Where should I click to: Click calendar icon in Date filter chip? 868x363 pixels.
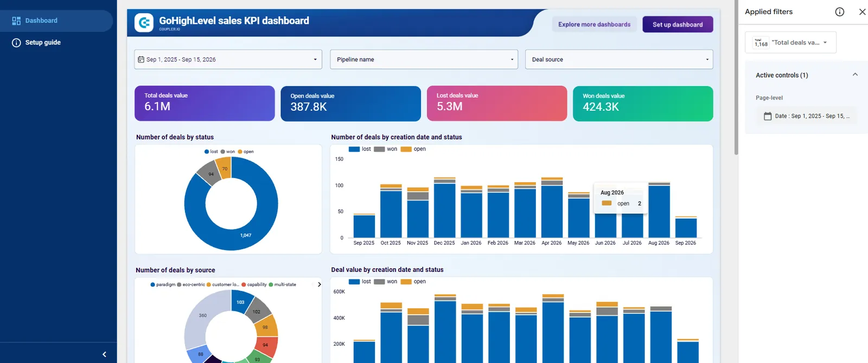point(768,116)
